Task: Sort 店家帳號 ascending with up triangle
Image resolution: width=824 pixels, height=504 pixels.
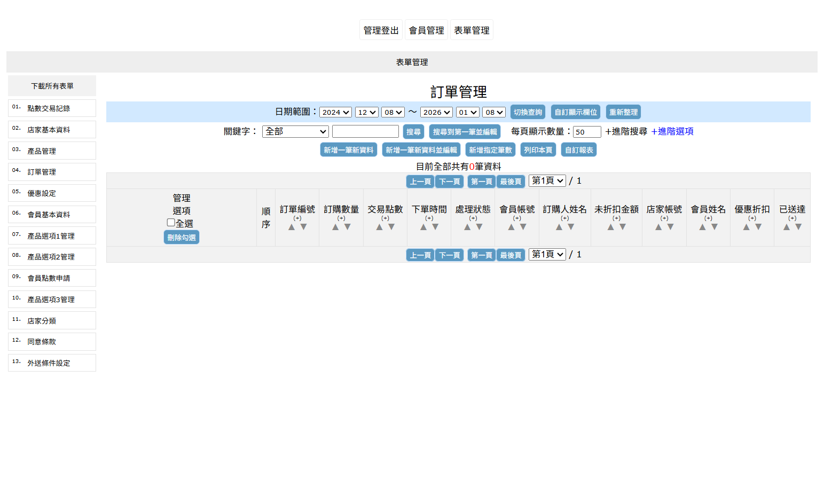Action: tap(658, 227)
